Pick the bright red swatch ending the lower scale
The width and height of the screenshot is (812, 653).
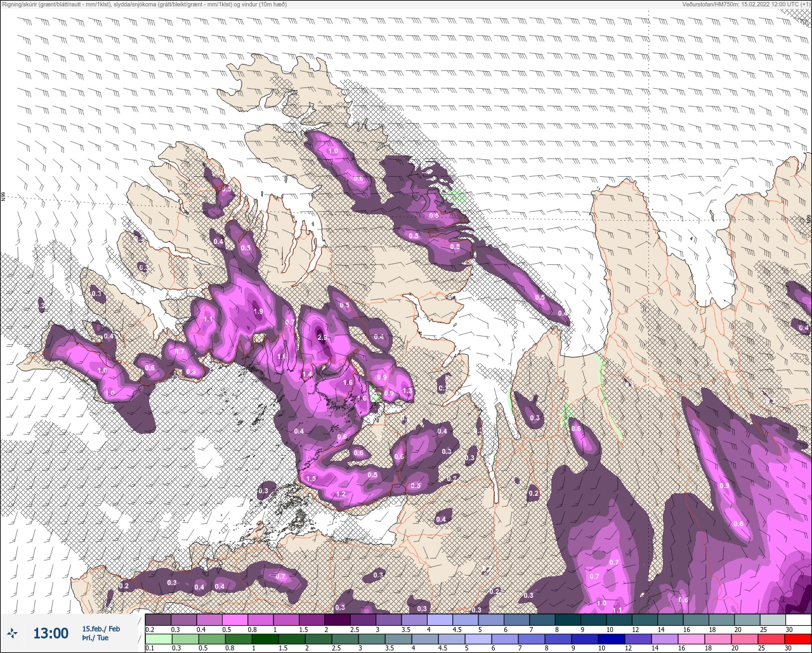tap(797, 640)
